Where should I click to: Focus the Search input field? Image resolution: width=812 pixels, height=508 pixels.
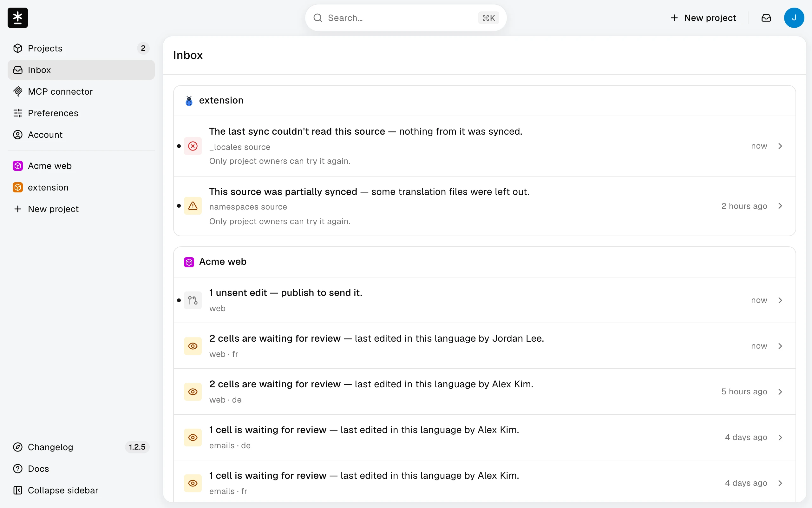[x=406, y=18]
